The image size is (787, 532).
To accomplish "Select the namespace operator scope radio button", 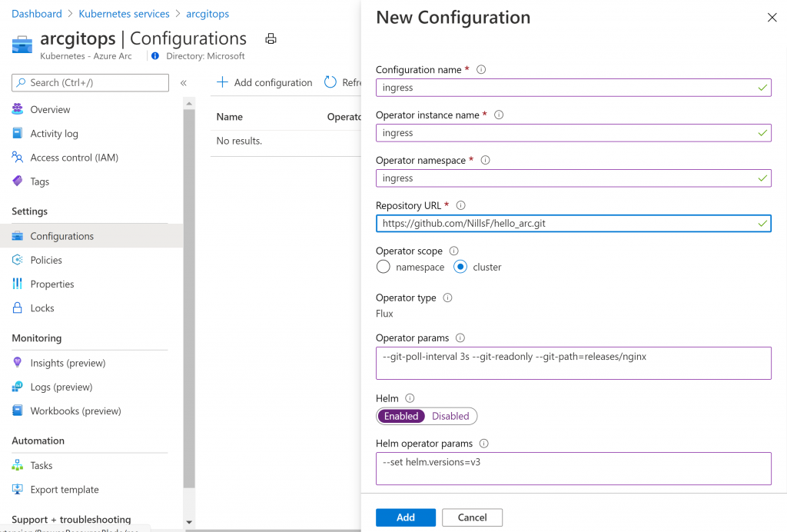I will pyautogui.click(x=383, y=267).
